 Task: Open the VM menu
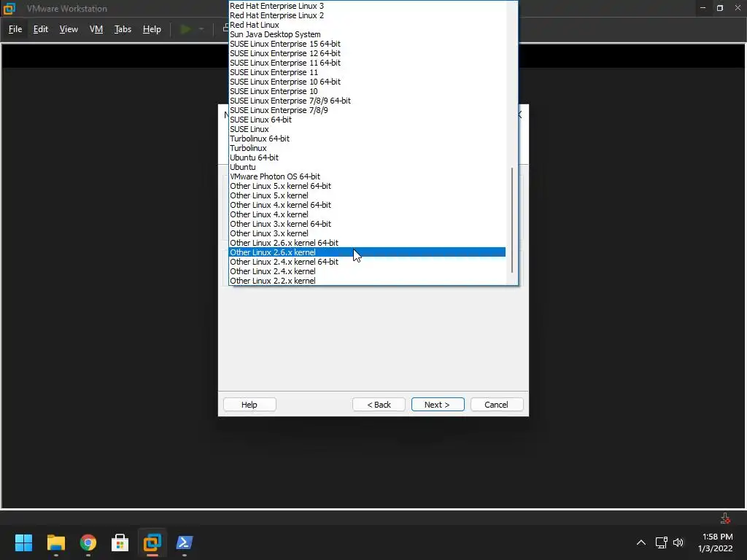tap(96, 29)
